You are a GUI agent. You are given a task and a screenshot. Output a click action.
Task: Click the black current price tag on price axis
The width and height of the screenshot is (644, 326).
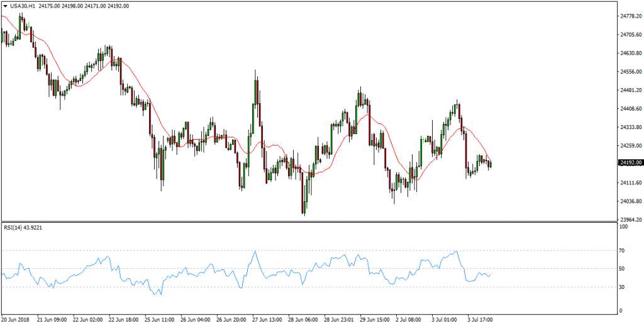click(x=630, y=163)
